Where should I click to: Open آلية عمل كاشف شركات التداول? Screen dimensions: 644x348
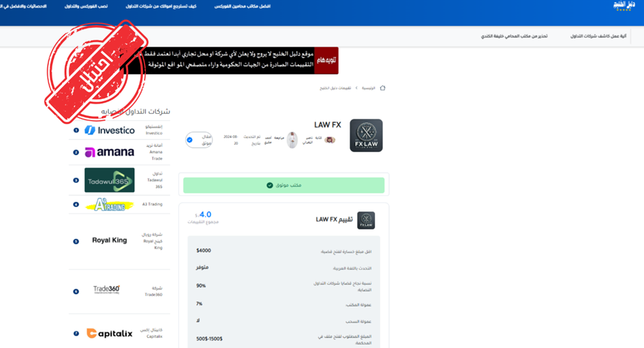(598, 36)
